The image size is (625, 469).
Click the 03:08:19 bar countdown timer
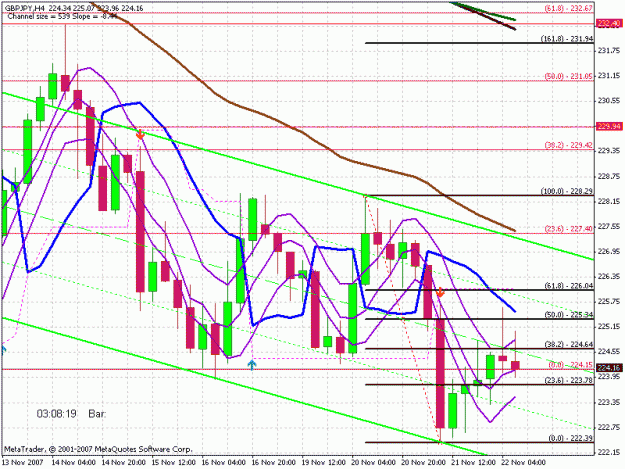[x=56, y=414]
